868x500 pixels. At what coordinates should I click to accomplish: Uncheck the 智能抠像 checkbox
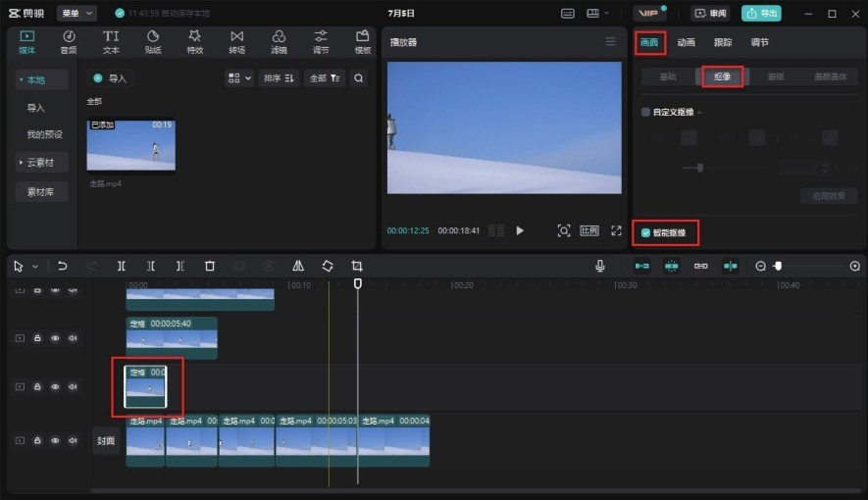[645, 233]
